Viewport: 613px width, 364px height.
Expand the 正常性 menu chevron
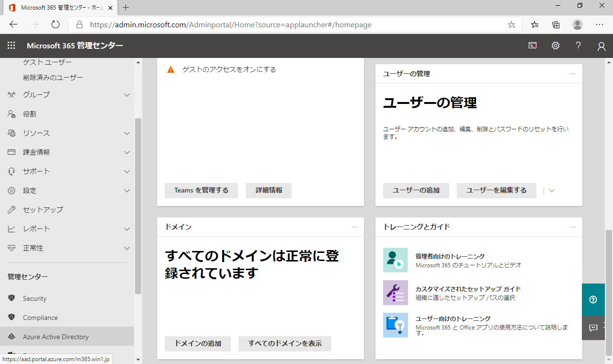[x=127, y=248]
